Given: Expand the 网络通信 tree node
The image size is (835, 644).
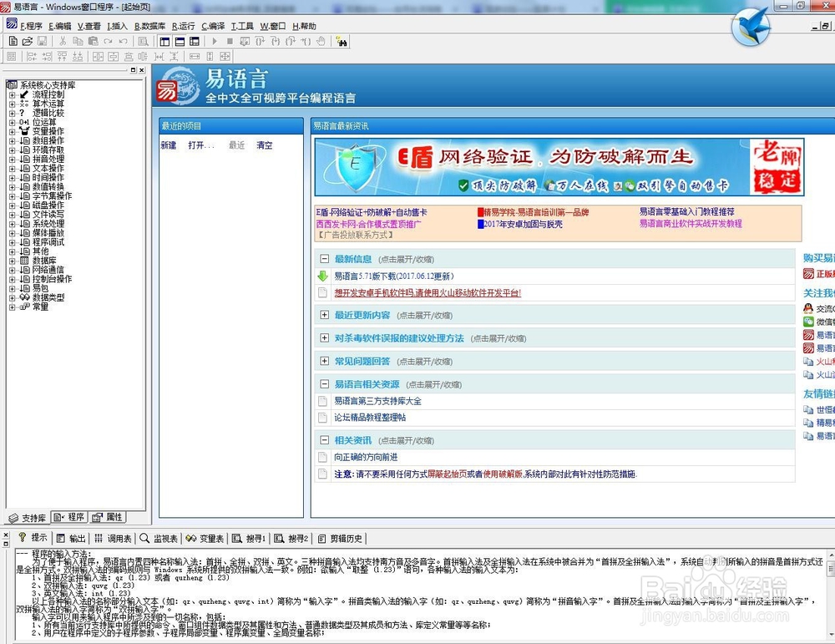Looking at the screenshot, I should pyautogui.click(x=12, y=270).
